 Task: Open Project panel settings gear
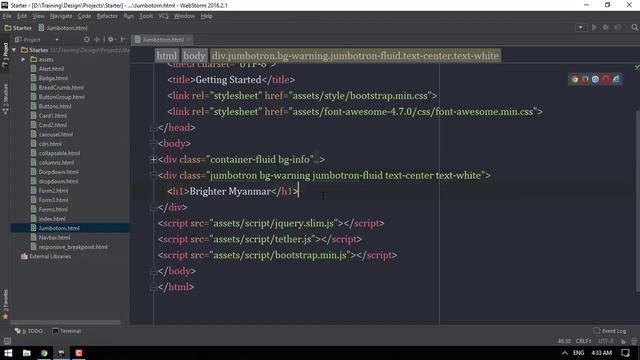(x=111, y=40)
